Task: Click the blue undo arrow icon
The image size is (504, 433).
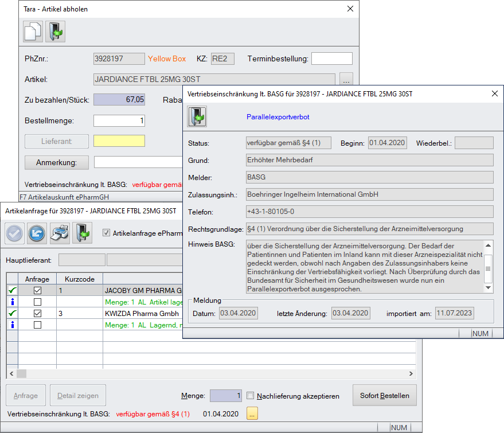Action: (x=37, y=233)
